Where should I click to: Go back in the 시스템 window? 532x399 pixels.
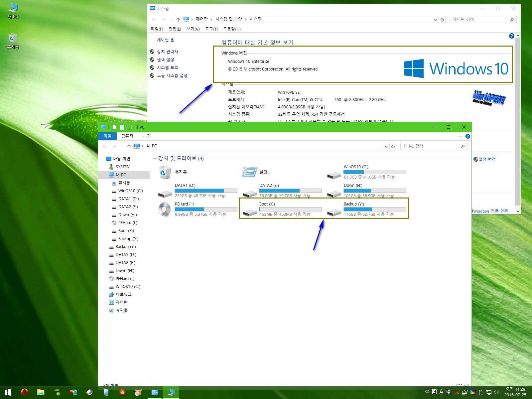click(154, 20)
